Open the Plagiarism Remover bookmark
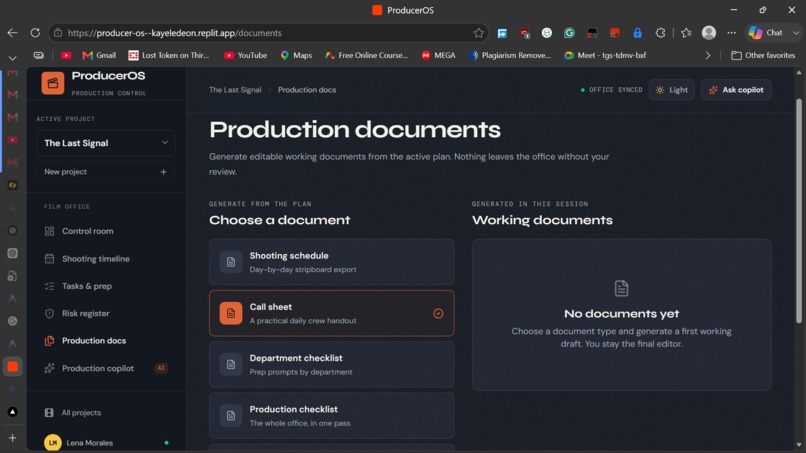Screen dimensions: 806x453 (510, 55)
